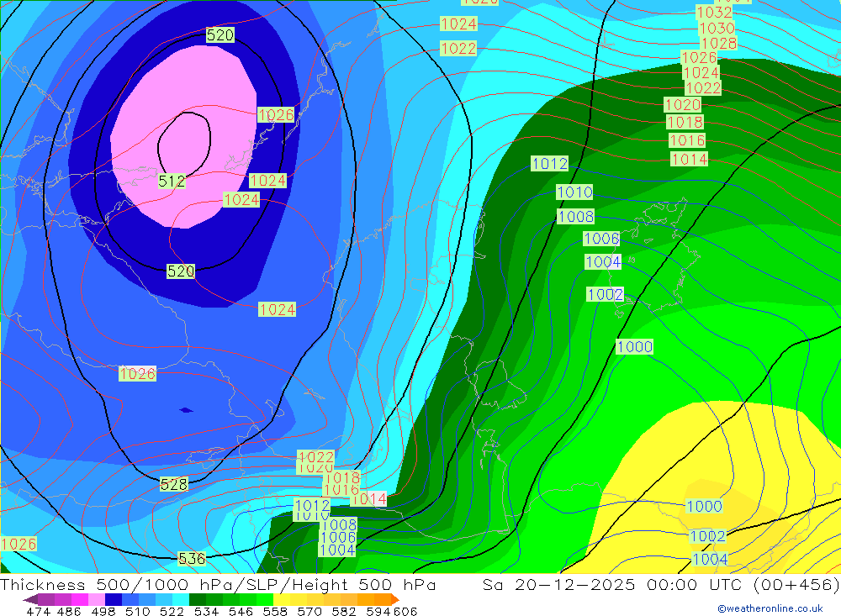
Task: Select the 498 legend value
Action: coord(103,611)
